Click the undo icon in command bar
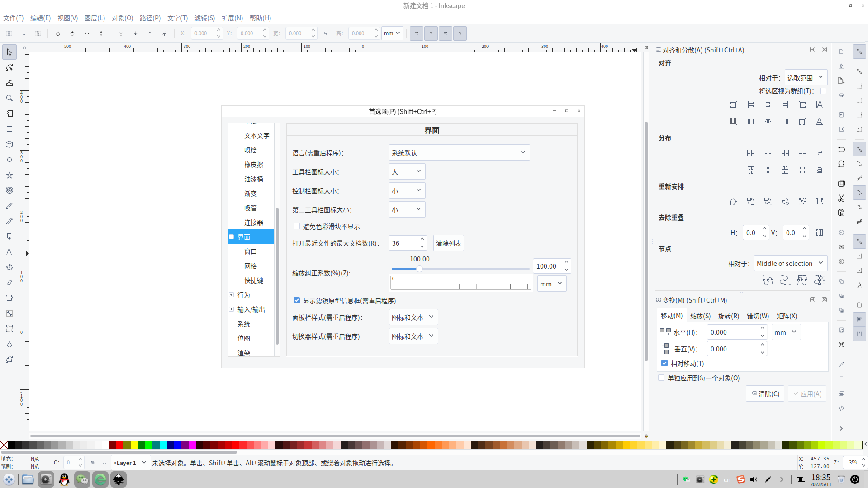Screen dimensions: 868x488 point(841,149)
